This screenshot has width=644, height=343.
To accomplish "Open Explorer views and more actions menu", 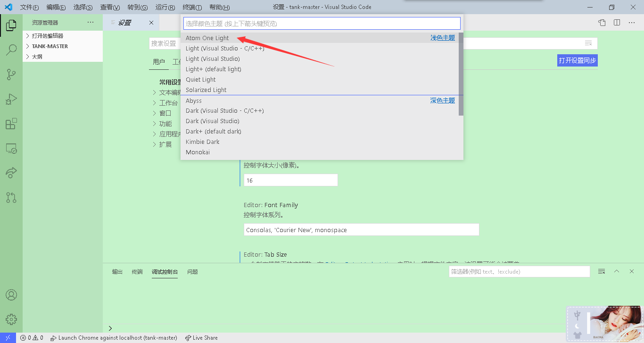I will click(91, 23).
